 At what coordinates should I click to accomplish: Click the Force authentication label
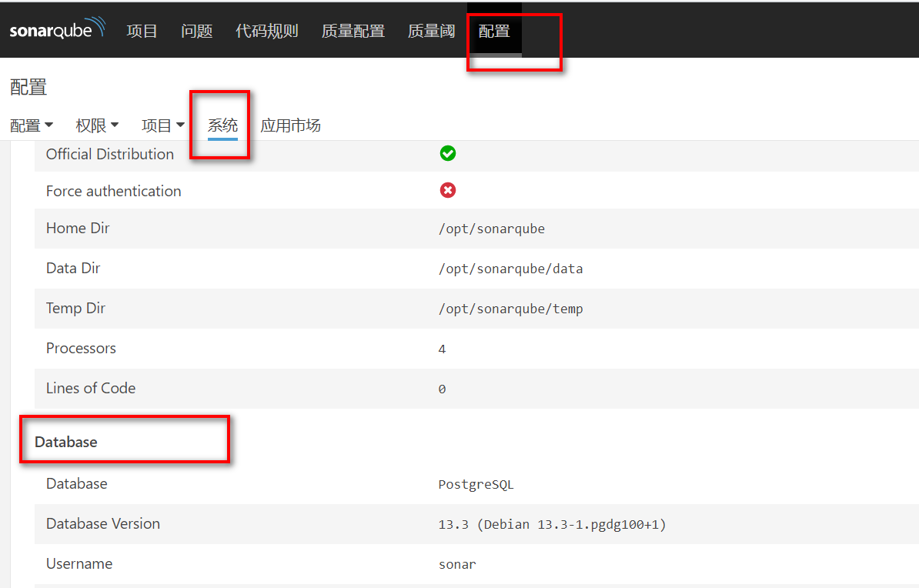[x=114, y=191]
